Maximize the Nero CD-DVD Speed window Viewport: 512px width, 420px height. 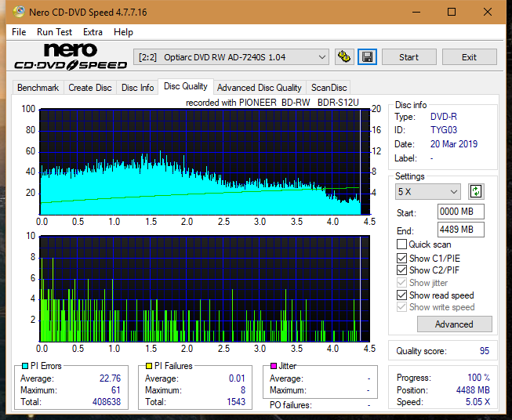pos(452,12)
